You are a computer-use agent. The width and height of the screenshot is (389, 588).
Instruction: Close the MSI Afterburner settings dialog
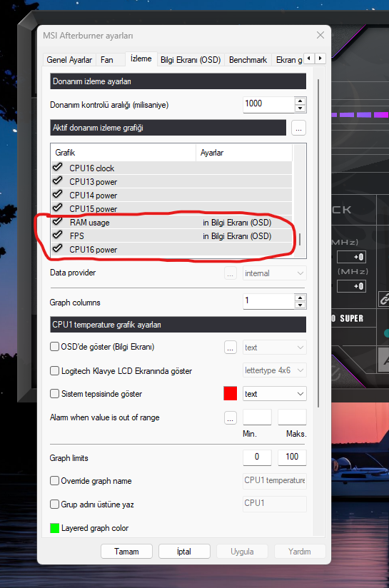point(320,35)
